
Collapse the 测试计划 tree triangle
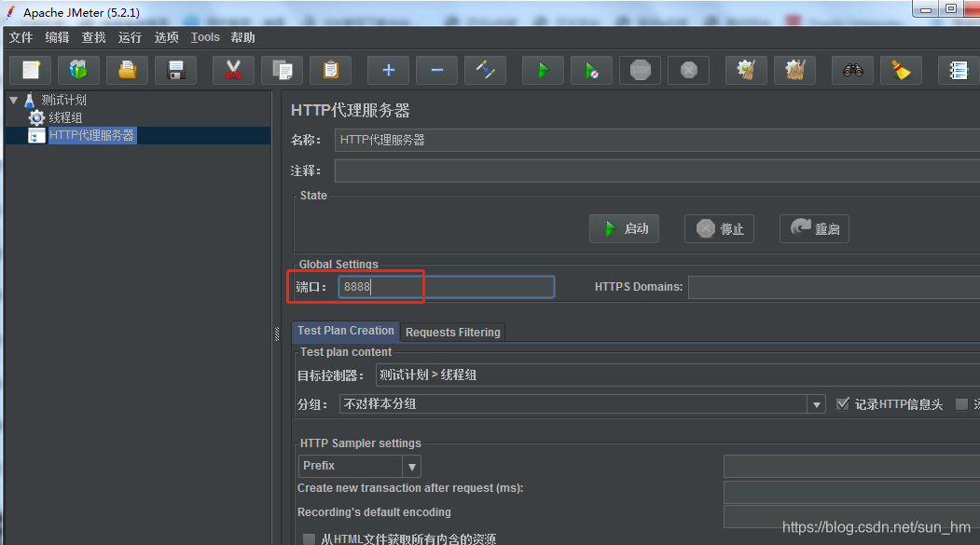click(13, 100)
